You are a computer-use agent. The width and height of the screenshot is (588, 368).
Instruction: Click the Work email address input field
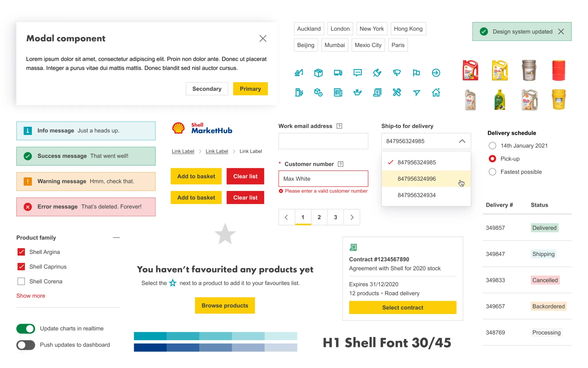(x=323, y=141)
